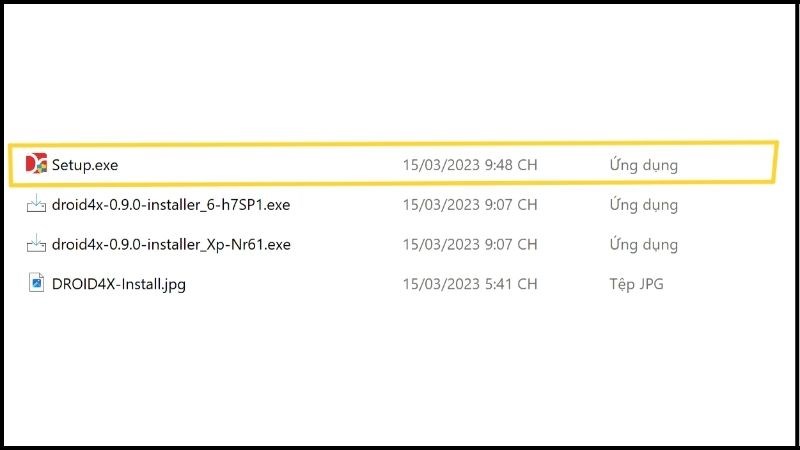Click the Setup.exe red application icon
Viewport: 800px width, 450px height.
(36, 165)
